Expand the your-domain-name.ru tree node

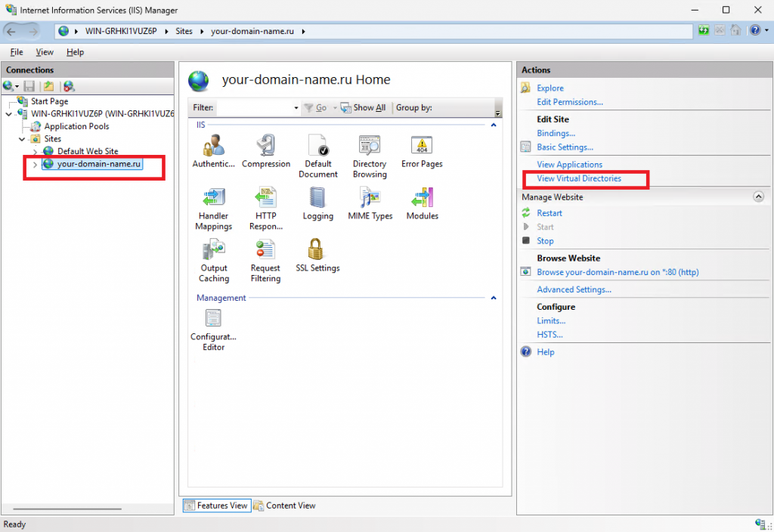pos(35,164)
